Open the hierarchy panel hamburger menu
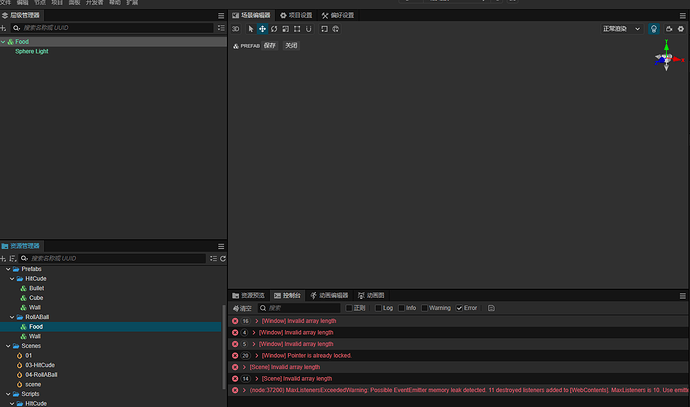The width and height of the screenshot is (690, 407). [x=221, y=16]
